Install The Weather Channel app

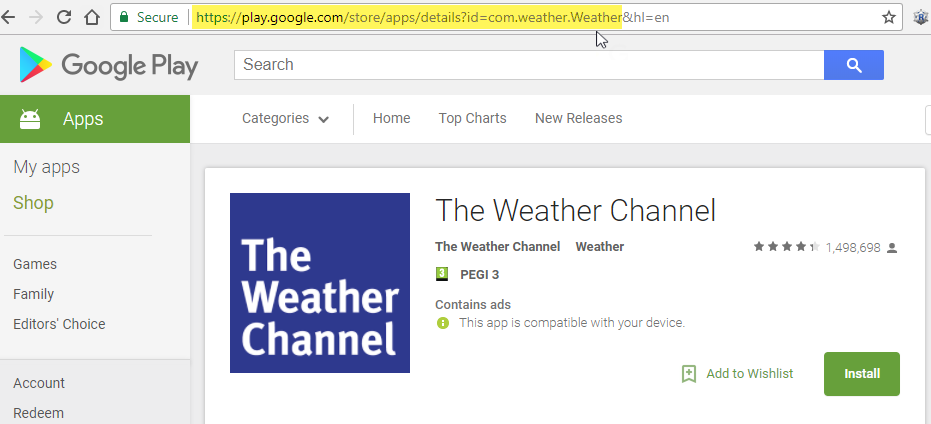861,374
